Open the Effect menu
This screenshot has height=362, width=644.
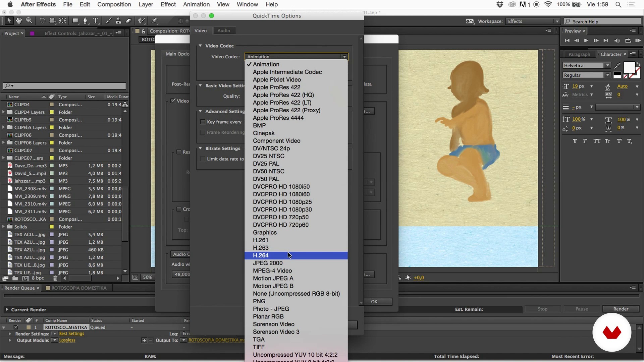click(168, 4)
